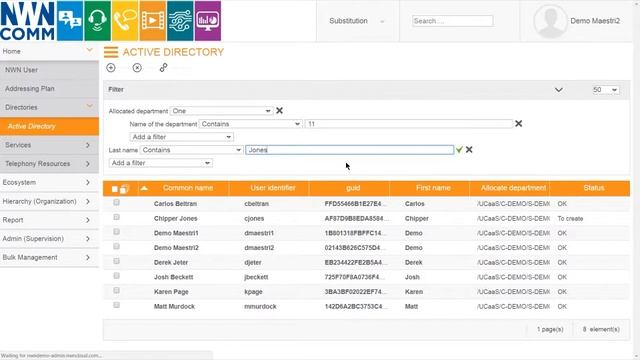
Task: Sort by Common name column
Action: point(188,188)
